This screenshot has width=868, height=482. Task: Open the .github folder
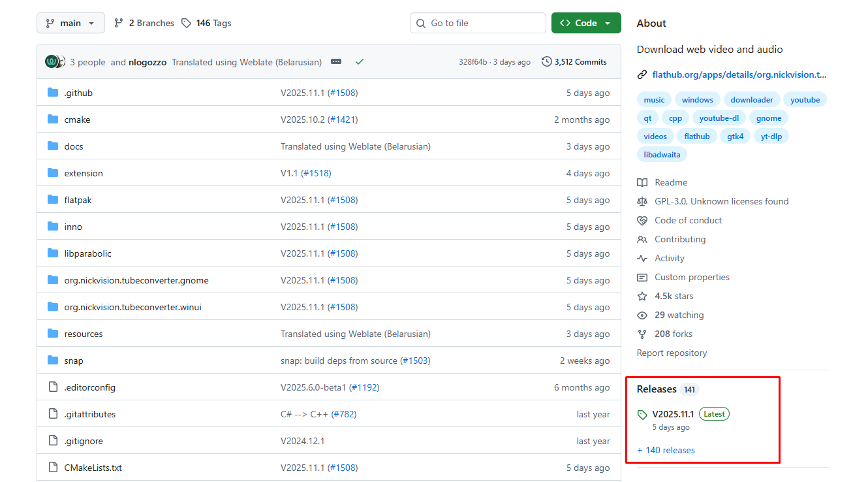78,93
